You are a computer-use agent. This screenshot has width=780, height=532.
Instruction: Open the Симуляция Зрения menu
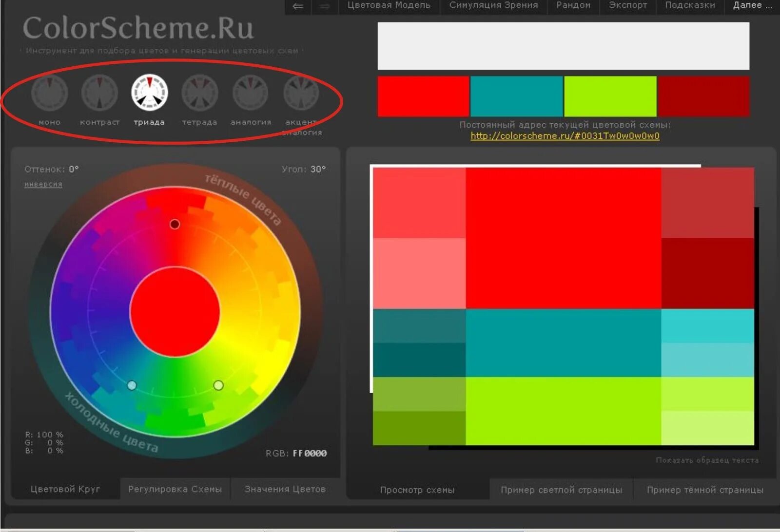[494, 6]
